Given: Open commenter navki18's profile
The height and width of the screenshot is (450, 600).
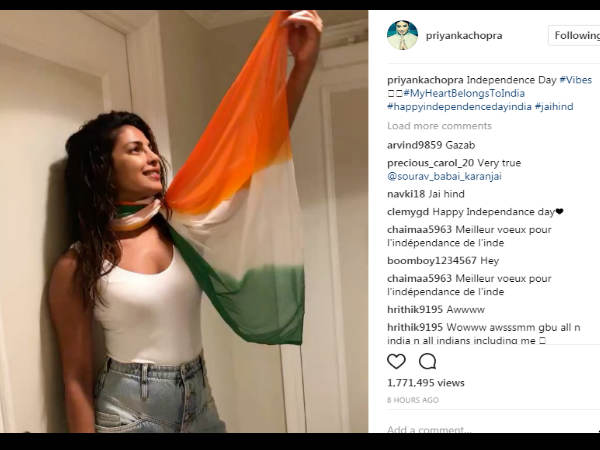Looking at the screenshot, I should tap(406, 194).
